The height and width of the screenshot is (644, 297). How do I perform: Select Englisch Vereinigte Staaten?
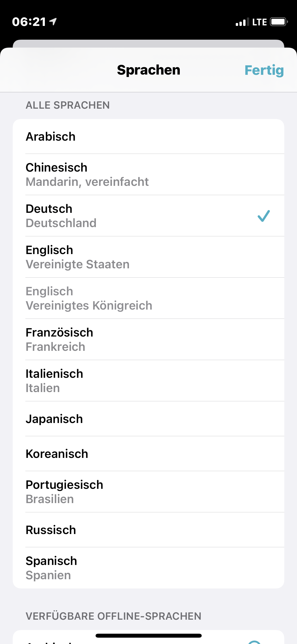[x=148, y=257]
